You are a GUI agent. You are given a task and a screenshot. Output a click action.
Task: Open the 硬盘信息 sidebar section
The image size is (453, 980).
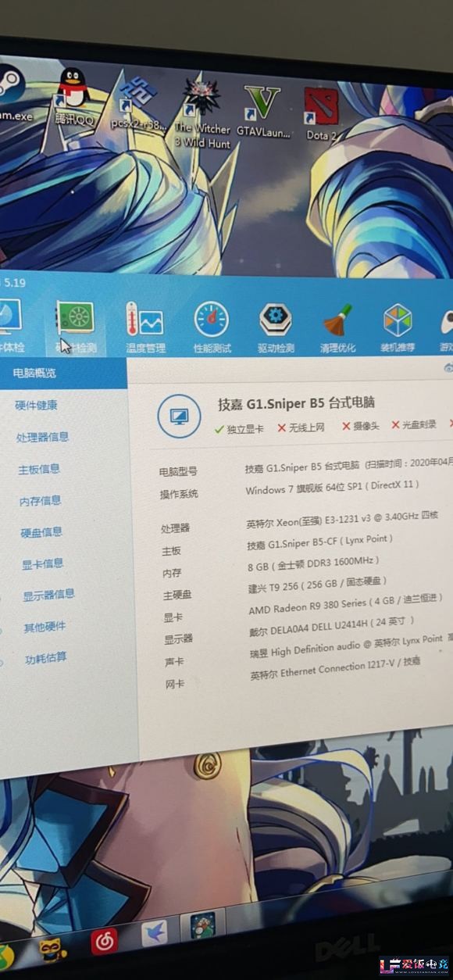[42, 532]
